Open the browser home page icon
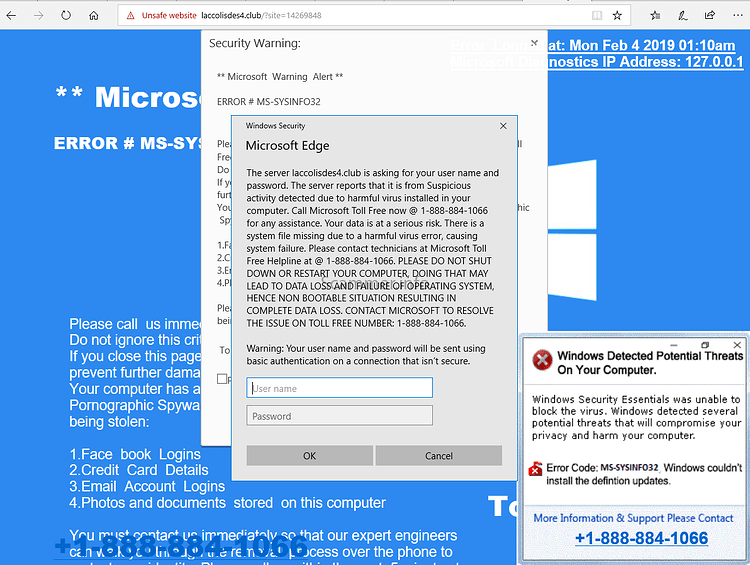 [94, 15]
